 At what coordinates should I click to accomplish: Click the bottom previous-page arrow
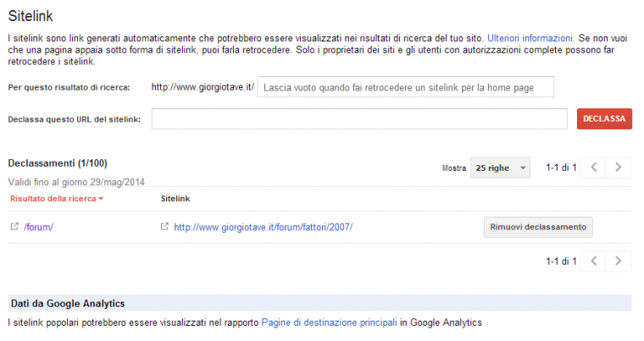coord(595,261)
